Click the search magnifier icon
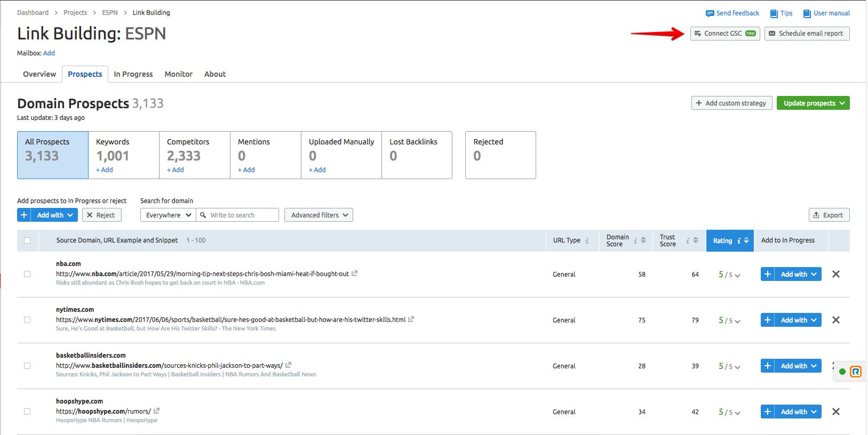The height and width of the screenshot is (435, 868). [x=203, y=215]
